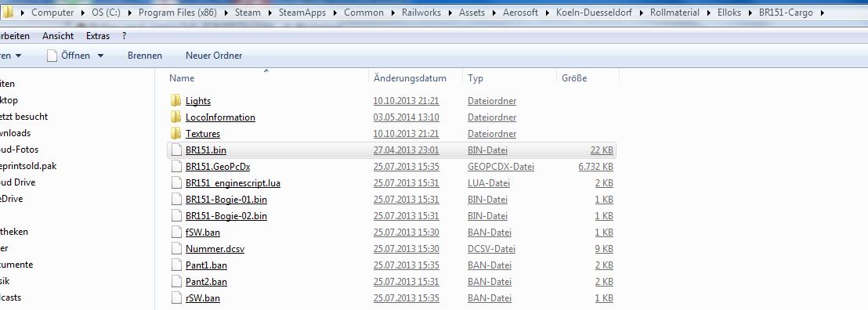Click the GEOPCDX-Datei type cell
The height and width of the screenshot is (310, 868).
pos(501,167)
